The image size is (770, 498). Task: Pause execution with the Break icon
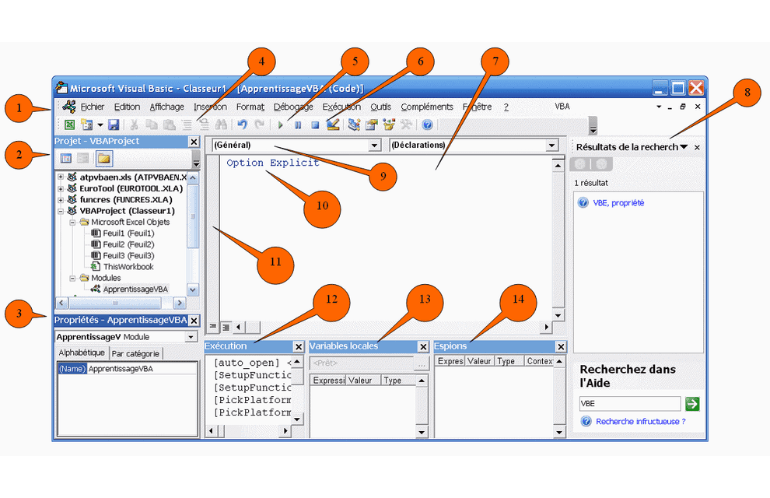click(298, 125)
